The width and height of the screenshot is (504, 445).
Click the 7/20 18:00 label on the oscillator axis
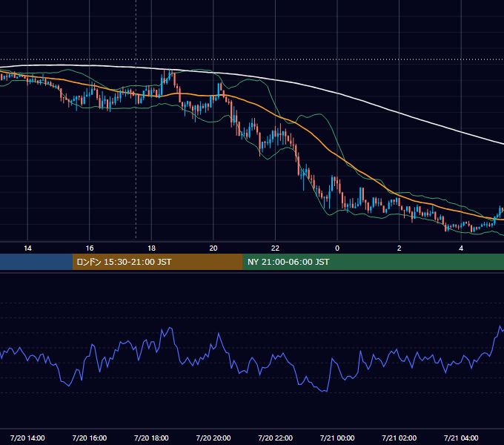click(x=151, y=438)
